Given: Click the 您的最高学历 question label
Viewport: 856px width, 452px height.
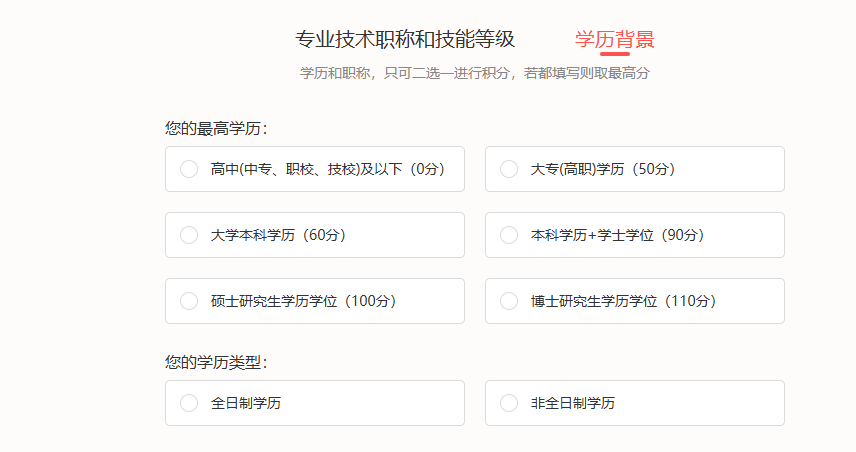Looking at the screenshot, I should (216, 128).
